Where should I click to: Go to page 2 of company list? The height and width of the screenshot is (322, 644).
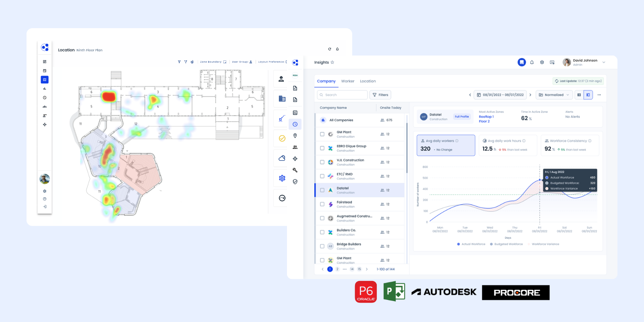click(x=337, y=269)
